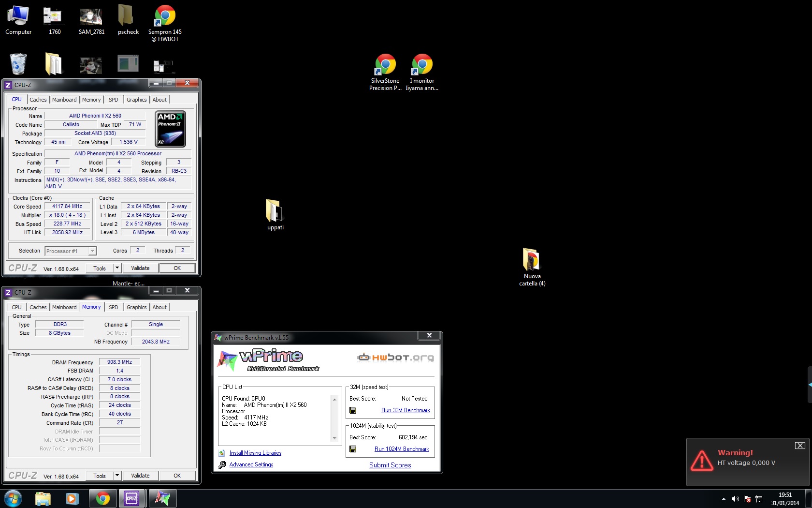This screenshot has width=812, height=508.
Task: Open the SAM_2781 image icon
Action: coord(91,20)
